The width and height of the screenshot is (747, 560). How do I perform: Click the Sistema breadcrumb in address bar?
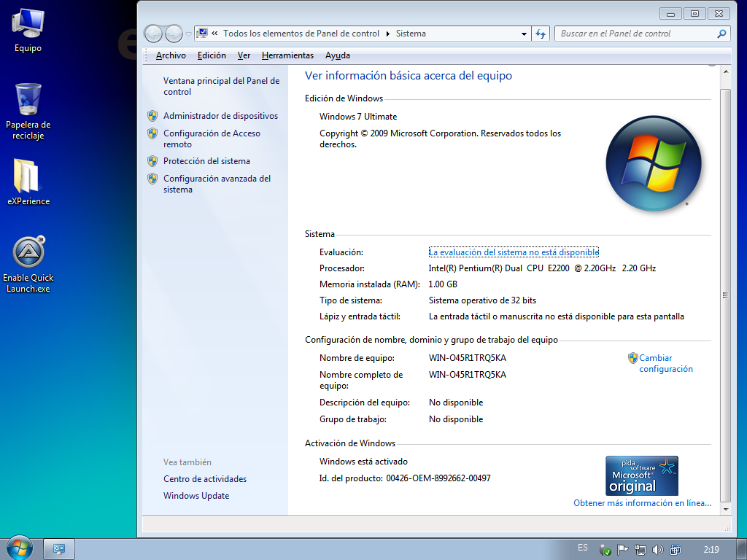coord(411,34)
